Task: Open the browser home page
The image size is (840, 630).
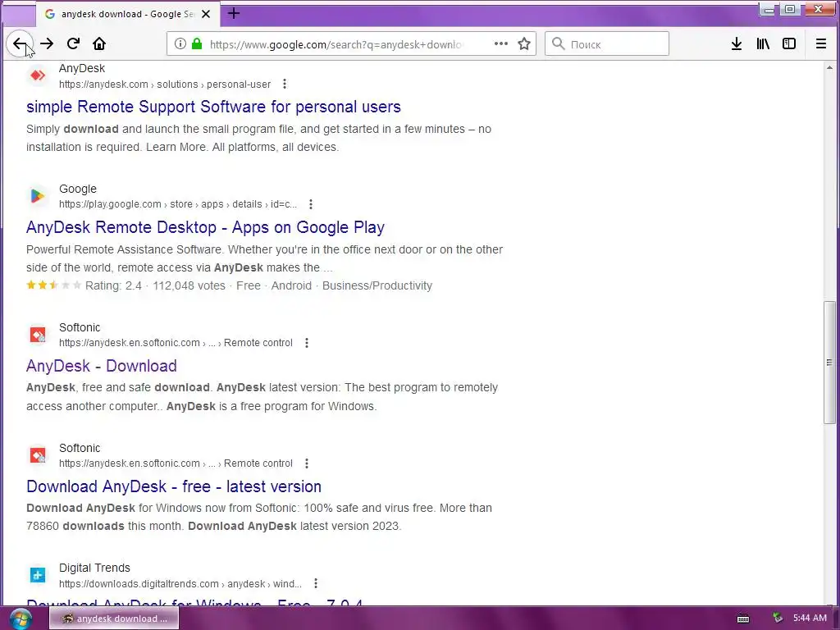Action: [x=99, y=44]
